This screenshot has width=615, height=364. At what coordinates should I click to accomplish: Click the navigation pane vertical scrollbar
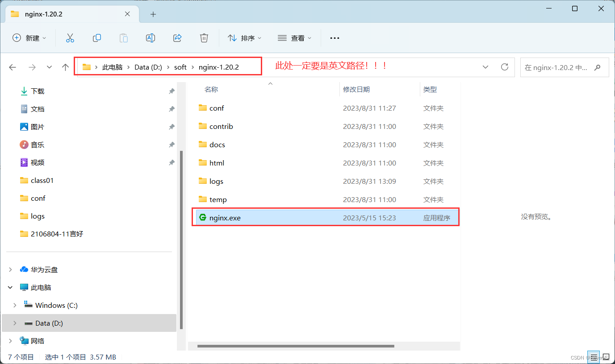pyautogui.click(x=181, y=240)
